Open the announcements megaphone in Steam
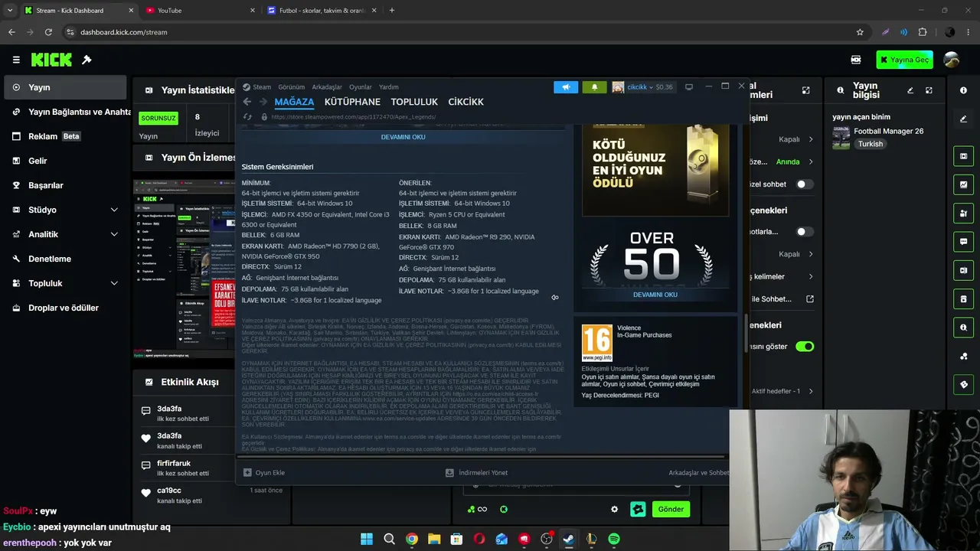 (566, 87)
